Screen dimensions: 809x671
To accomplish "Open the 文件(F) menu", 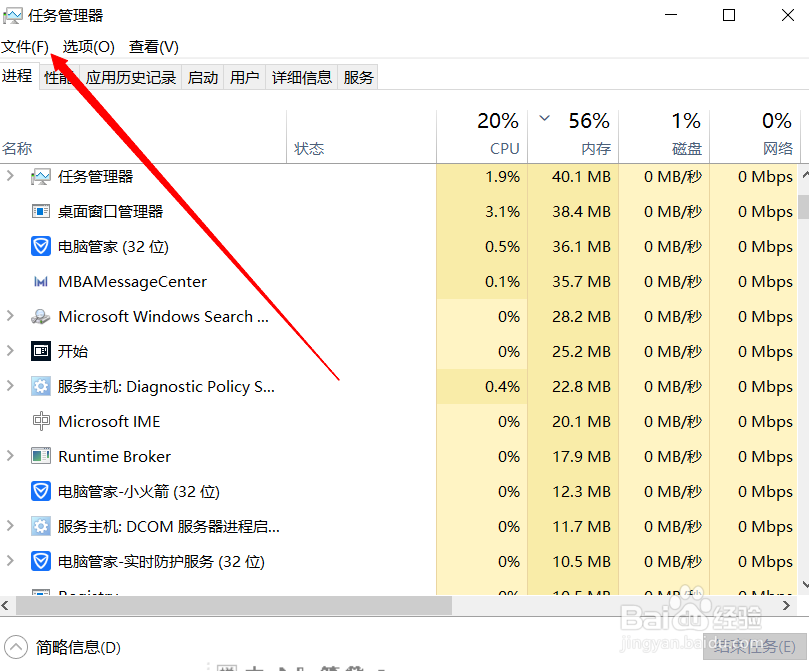I will 25,47.
